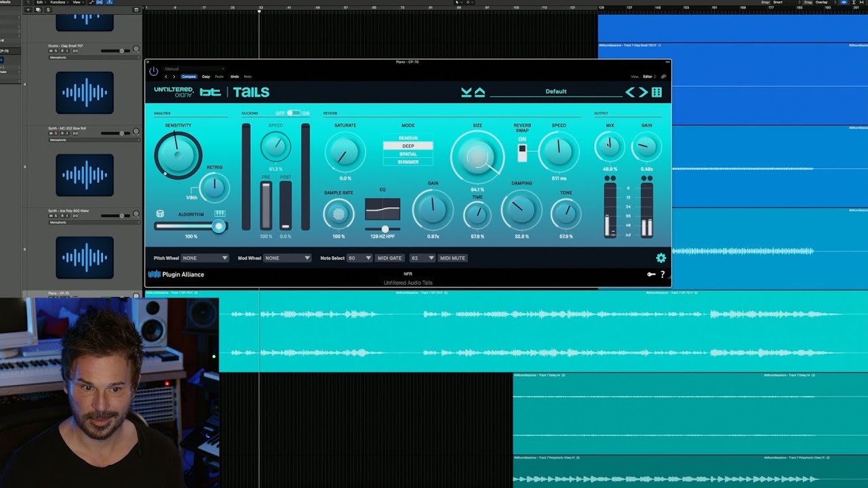The height and width of the screenshot is (488, 868).
Task: Click the Tone knob
Action: pos(566,214)
